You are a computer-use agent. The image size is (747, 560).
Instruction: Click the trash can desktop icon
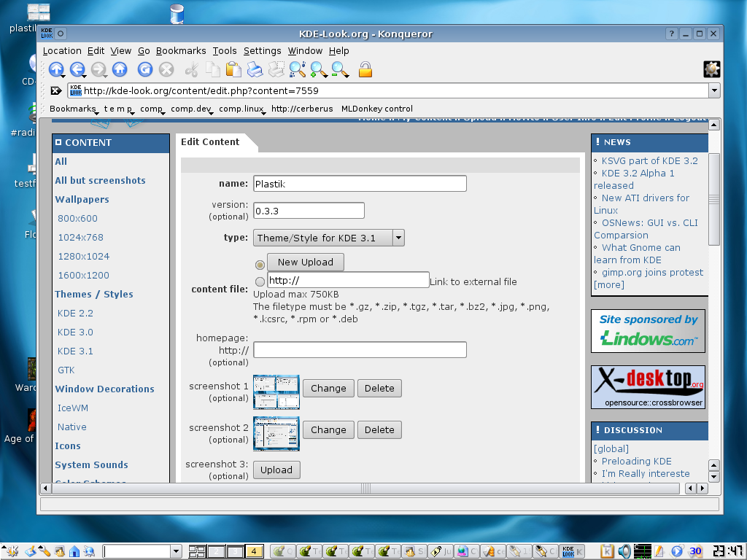point(177,13)
